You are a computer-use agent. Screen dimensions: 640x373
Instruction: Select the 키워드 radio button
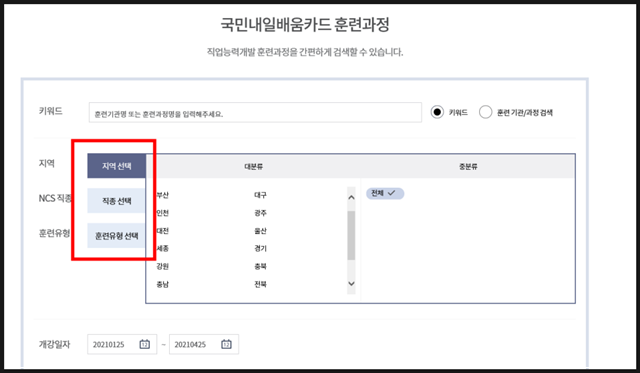click(x=437, y=112)
